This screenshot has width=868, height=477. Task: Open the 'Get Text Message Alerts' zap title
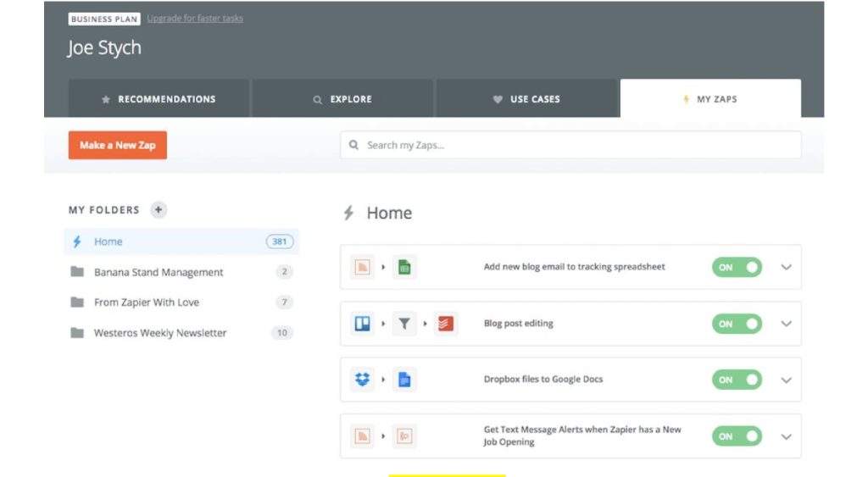pos(582,435)
